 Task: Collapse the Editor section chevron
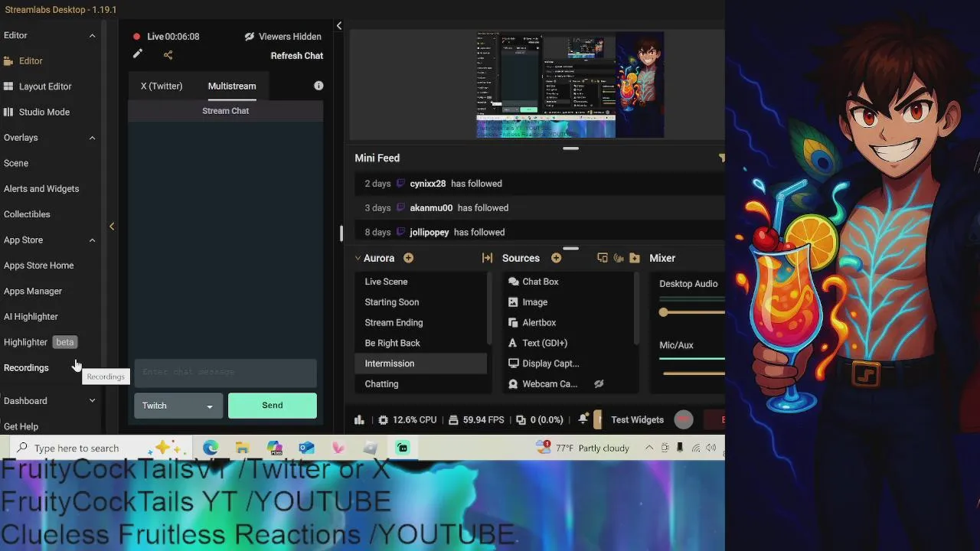(92, 35)
